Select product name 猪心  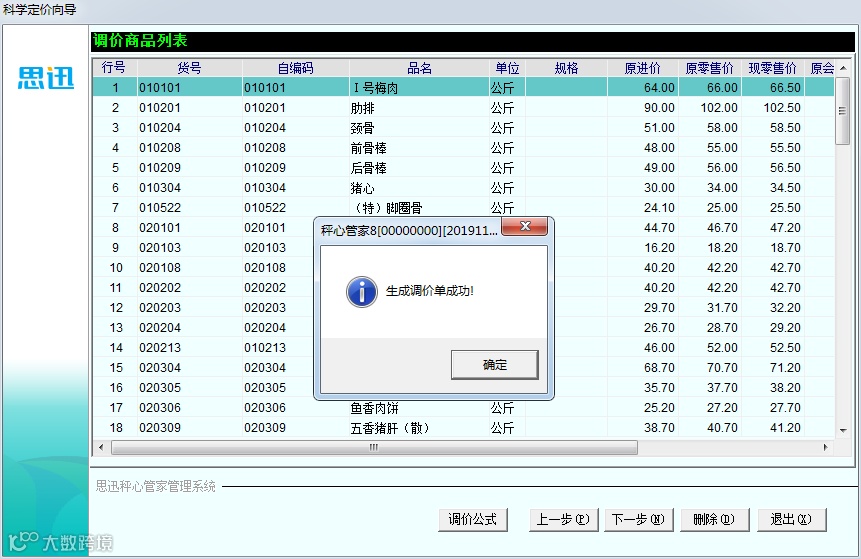(362, 188)
